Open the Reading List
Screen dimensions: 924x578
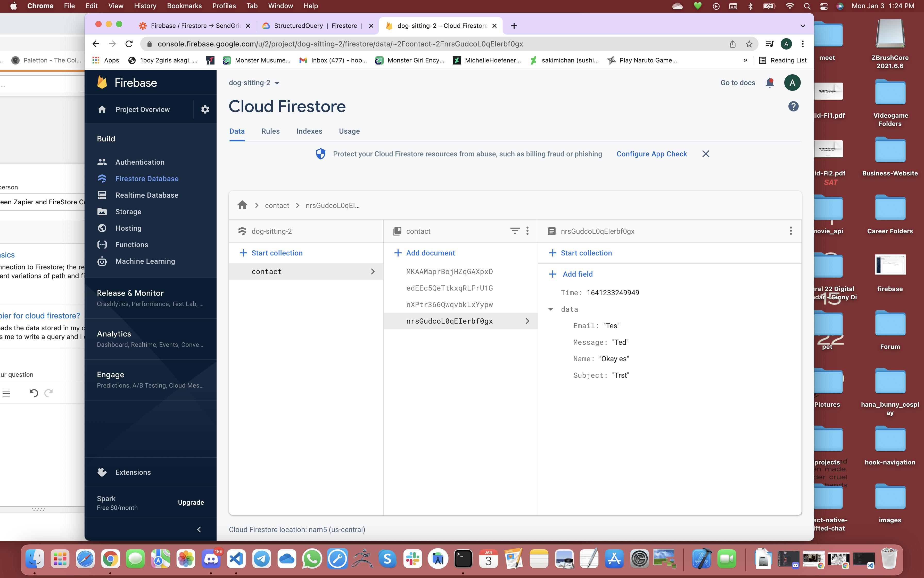pyautogui.click(x=783, y=60)
